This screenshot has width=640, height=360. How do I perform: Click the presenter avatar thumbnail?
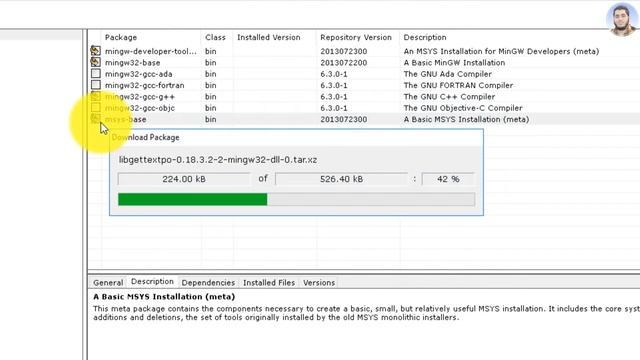(622, 19)
